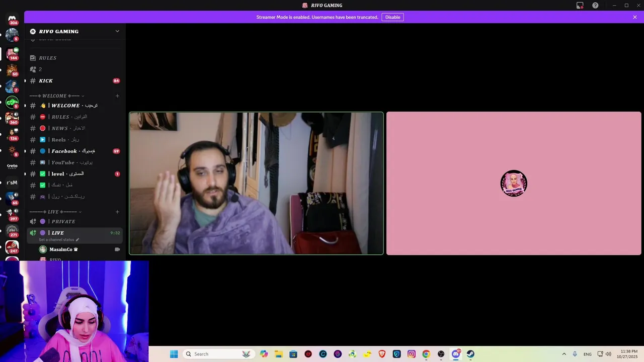This screenshot has height=362, width=644.
Task: Disable Streamer Mode via banner button
Action: point(392,17)
